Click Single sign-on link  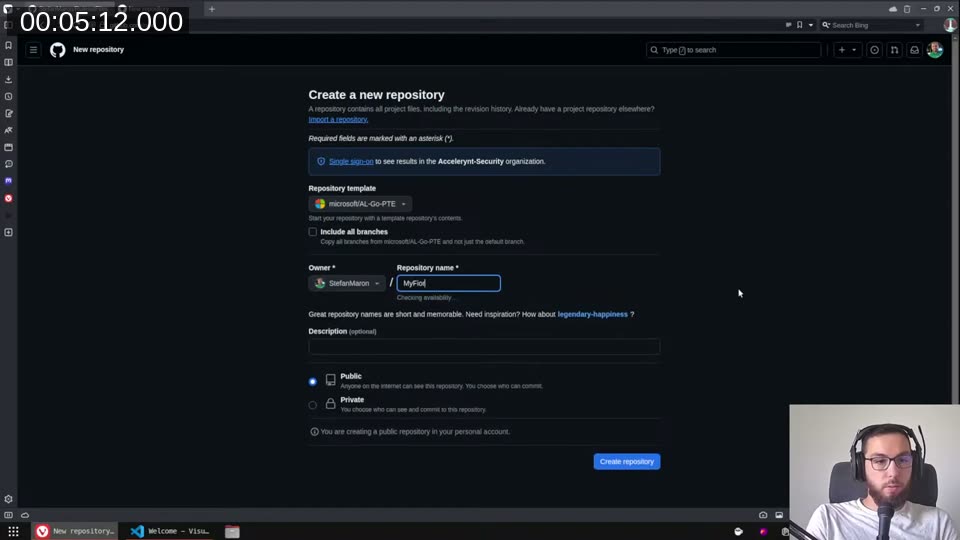pos(351,162)
